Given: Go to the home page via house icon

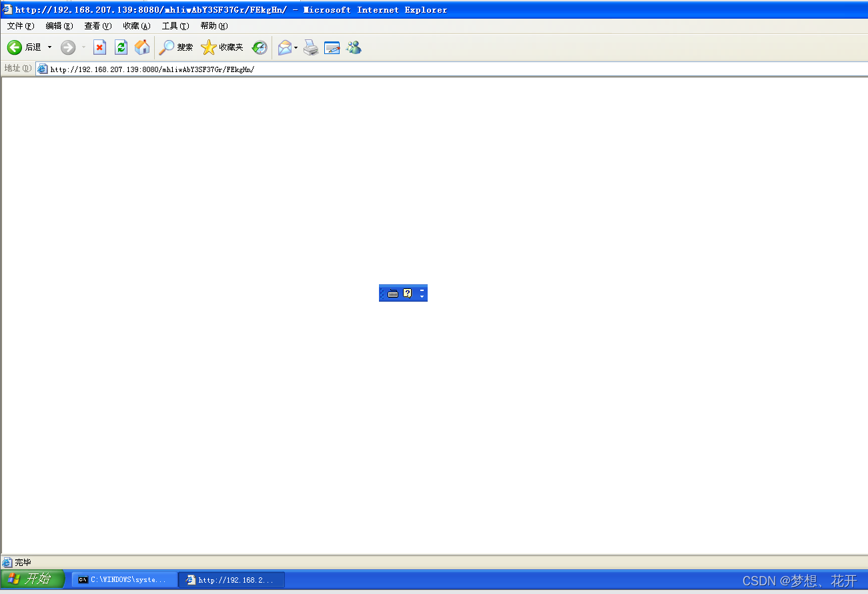Looking at the screenshot, I should point(142,47).
